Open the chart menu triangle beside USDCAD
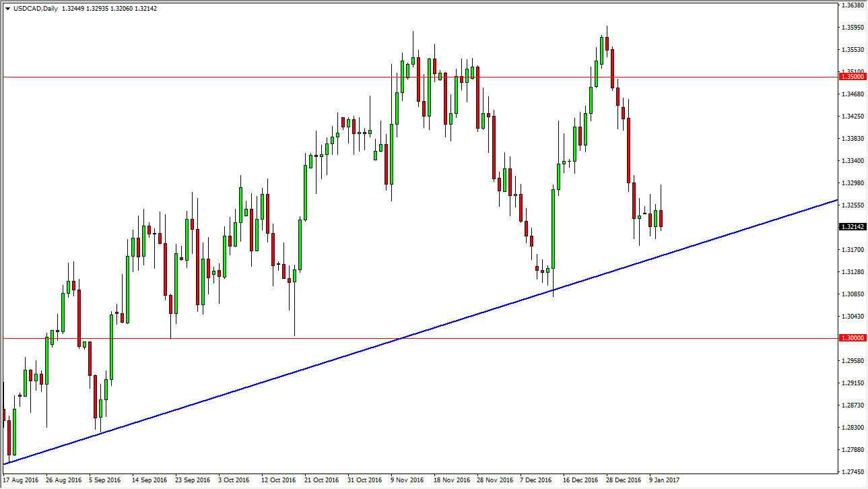868x489 pixels. click(x=7, y=9)
